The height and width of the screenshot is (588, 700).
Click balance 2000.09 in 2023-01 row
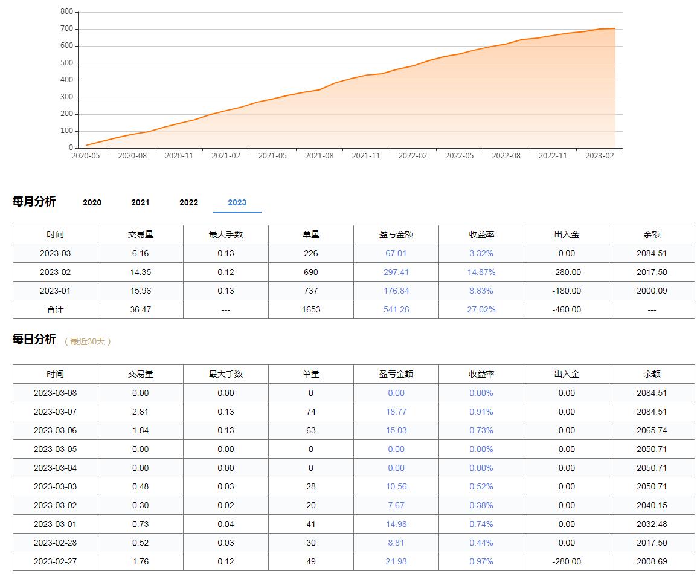click(652, 291)
